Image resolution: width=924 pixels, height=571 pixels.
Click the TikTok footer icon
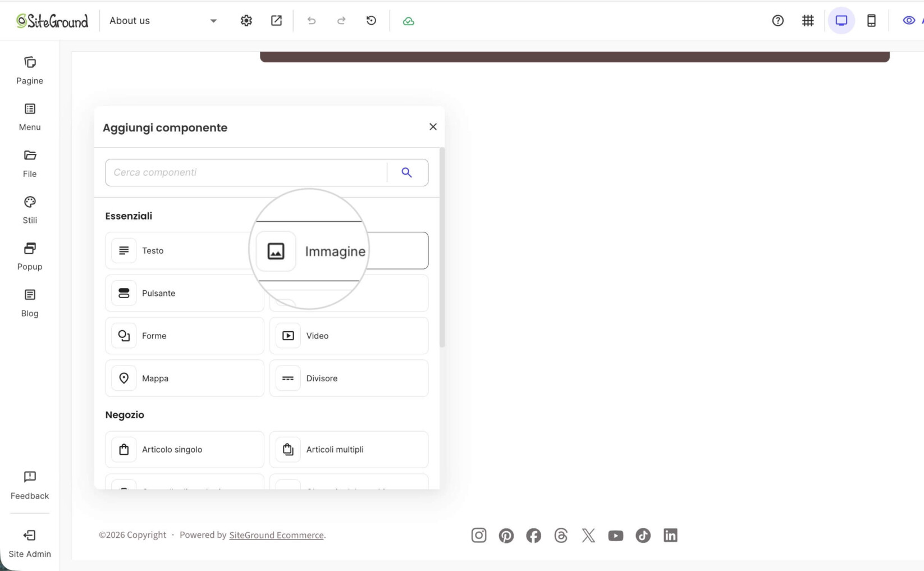click(643, 536)
